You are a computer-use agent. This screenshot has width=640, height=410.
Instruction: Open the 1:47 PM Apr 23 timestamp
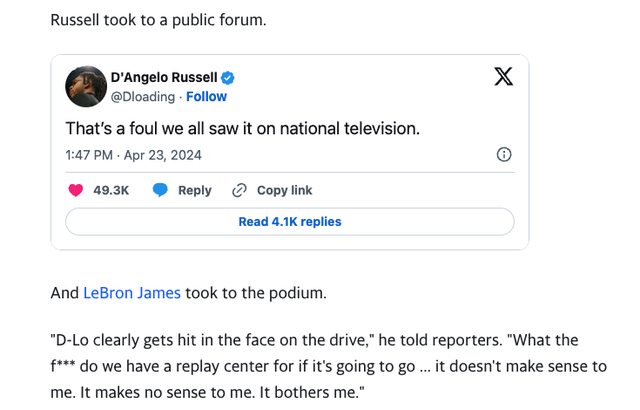point(118,155)
